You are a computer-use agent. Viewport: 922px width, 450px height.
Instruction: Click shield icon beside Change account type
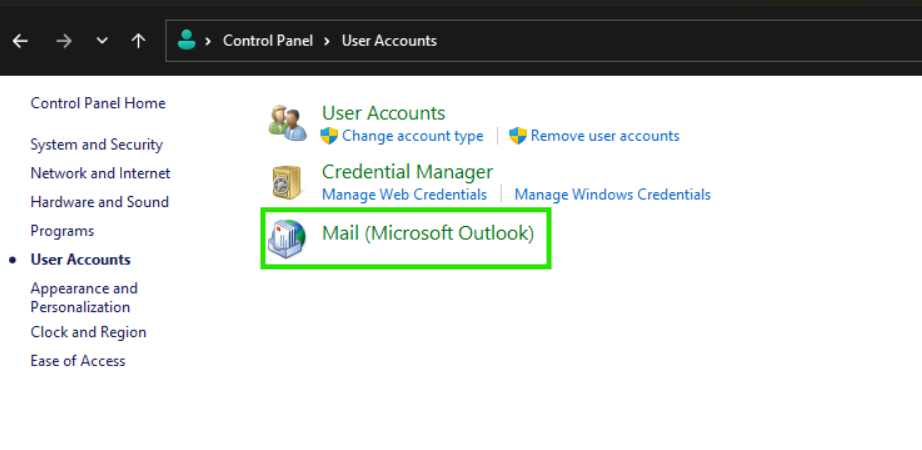pyautogui.click(x=329, y=136)
